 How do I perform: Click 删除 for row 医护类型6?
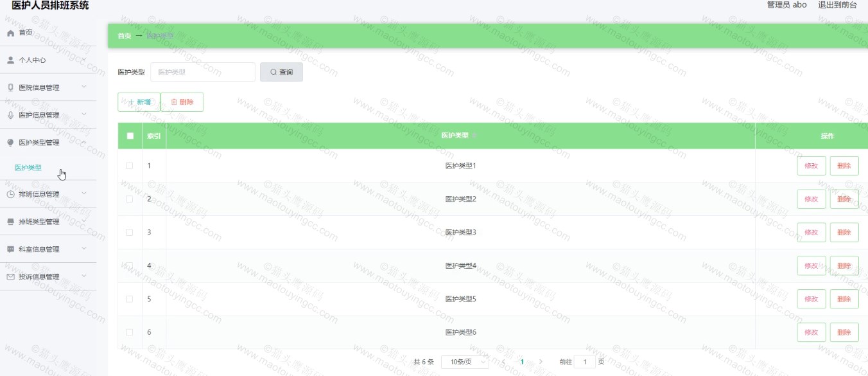(x=844, y=332)
